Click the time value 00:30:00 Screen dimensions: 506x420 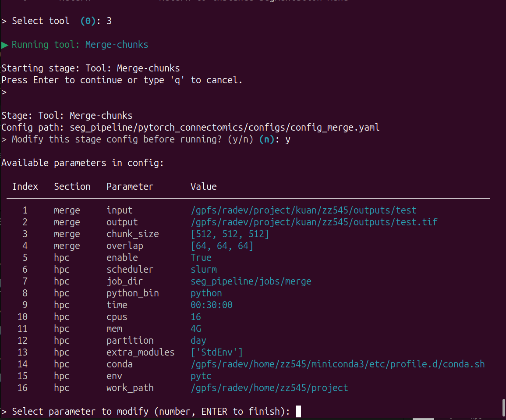click(211, 305)
